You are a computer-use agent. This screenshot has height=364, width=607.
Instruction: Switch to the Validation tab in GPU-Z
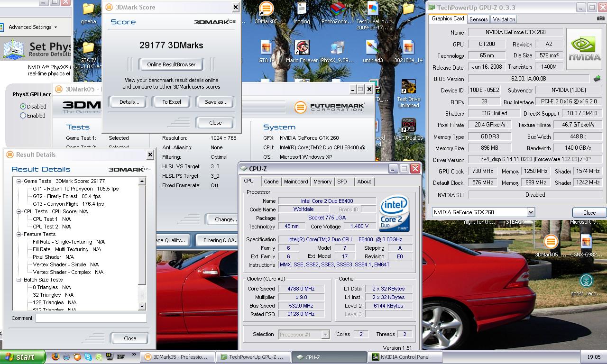504,19
